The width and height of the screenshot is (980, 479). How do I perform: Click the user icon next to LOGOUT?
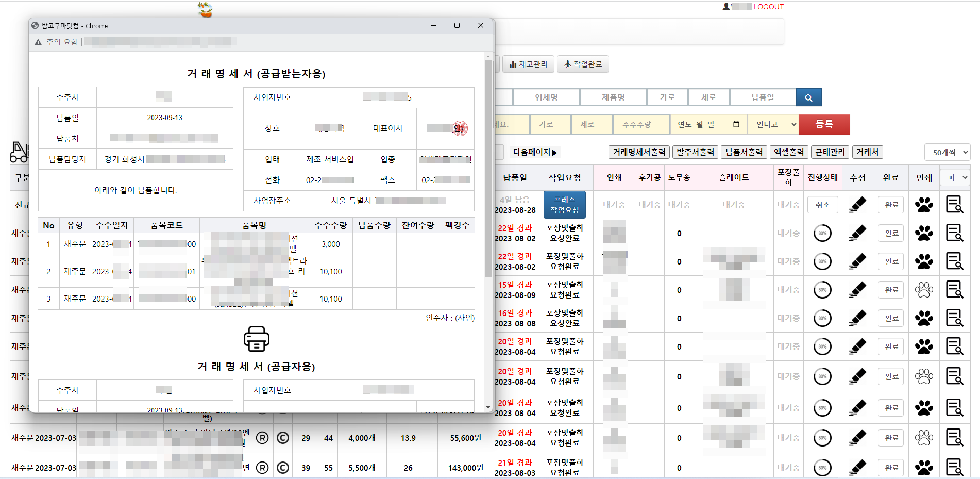[x=726, y=6]
